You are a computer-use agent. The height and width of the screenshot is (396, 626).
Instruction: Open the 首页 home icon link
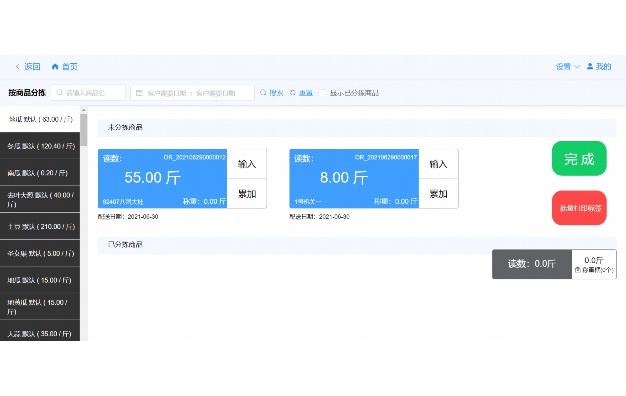64,67
